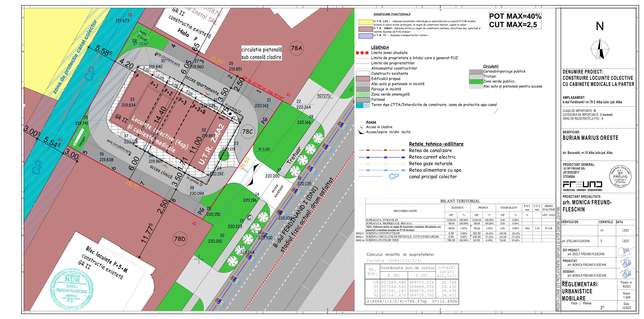The image size is (644, 319).
Task: Click the 'acces clinică' plan label
Action: pos(161,172)
